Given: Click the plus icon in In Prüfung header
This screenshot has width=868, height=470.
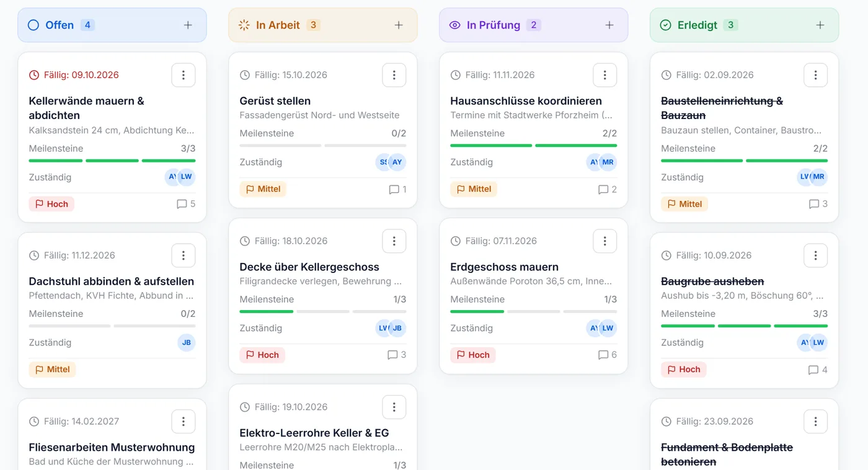Looking at the screenshot, I should [x=609, y=25].
